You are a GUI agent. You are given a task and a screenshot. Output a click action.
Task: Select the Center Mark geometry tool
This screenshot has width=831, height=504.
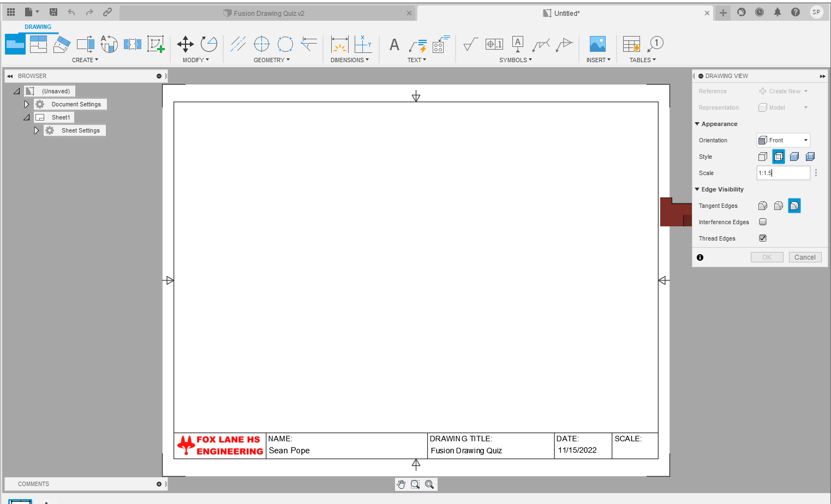261,44
